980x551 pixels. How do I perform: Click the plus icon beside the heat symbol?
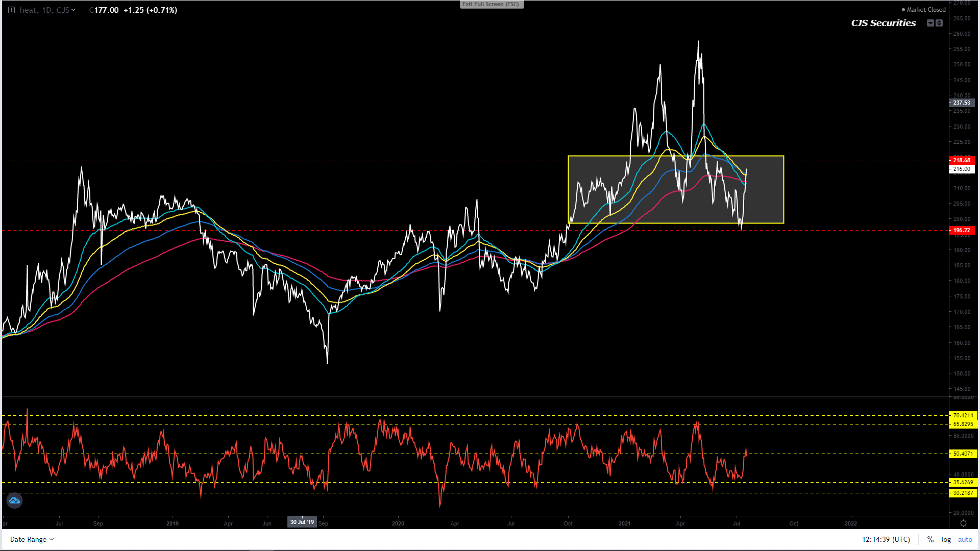11,10
